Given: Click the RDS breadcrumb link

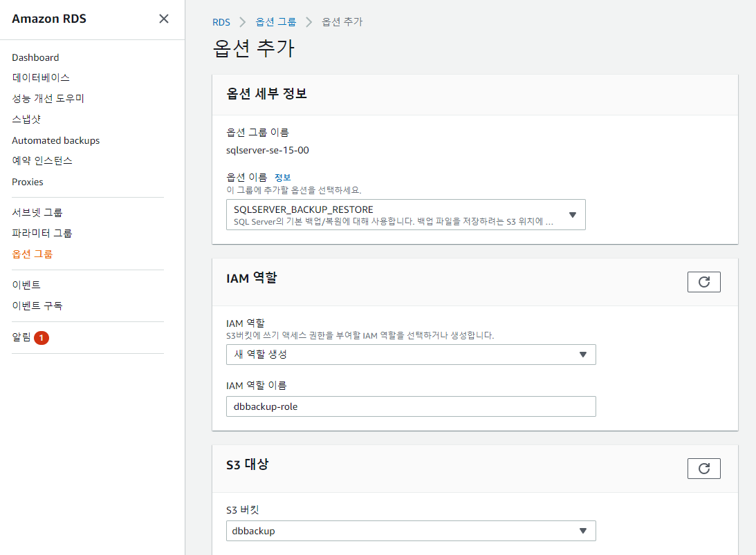Looking at the screenshot, I should tap(221, 22).
